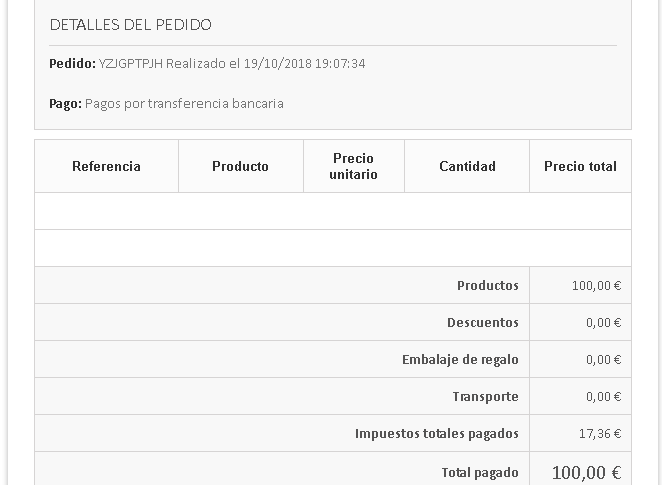Click the Total pagado label
This screenshot has height=485, width=662.
point(480,472)
